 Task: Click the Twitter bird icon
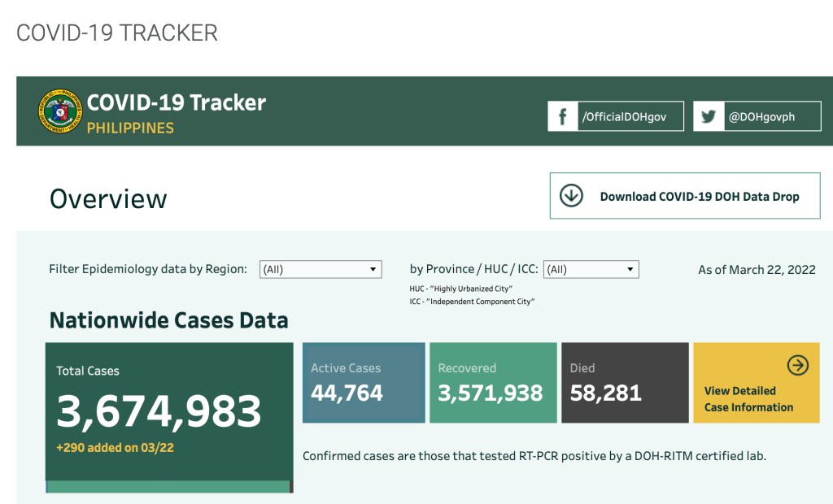[x=709, y=116]
